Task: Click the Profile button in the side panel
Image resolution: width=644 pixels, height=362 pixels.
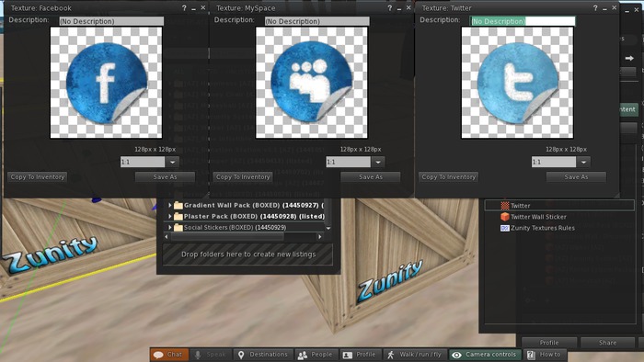Action: tap(549, 343)
